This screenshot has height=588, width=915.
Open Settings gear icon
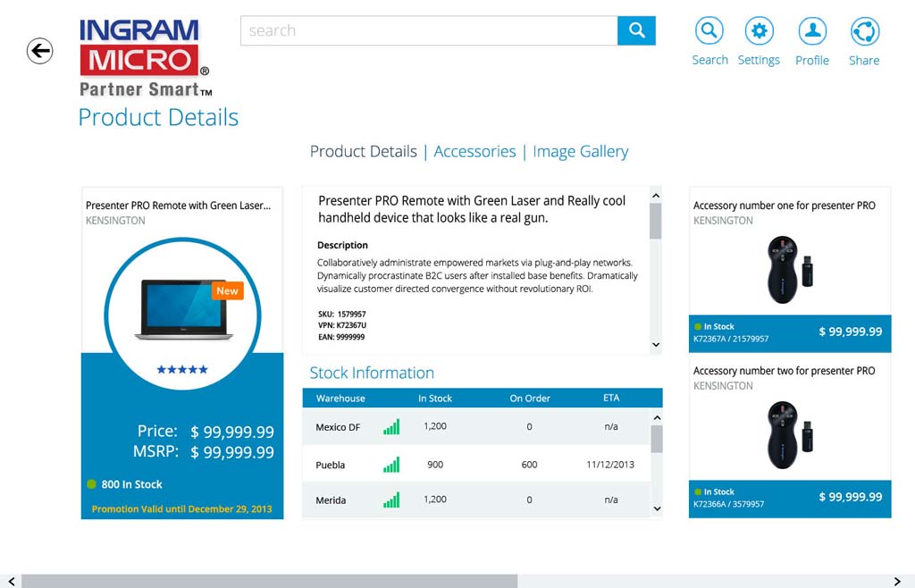point(759,31)
